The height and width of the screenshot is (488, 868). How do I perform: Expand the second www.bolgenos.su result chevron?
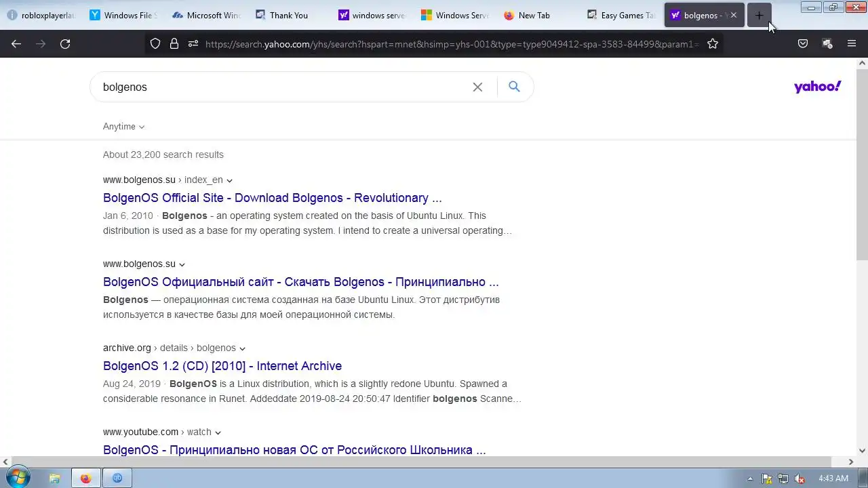pyautogui.click(x=182, y=264)
